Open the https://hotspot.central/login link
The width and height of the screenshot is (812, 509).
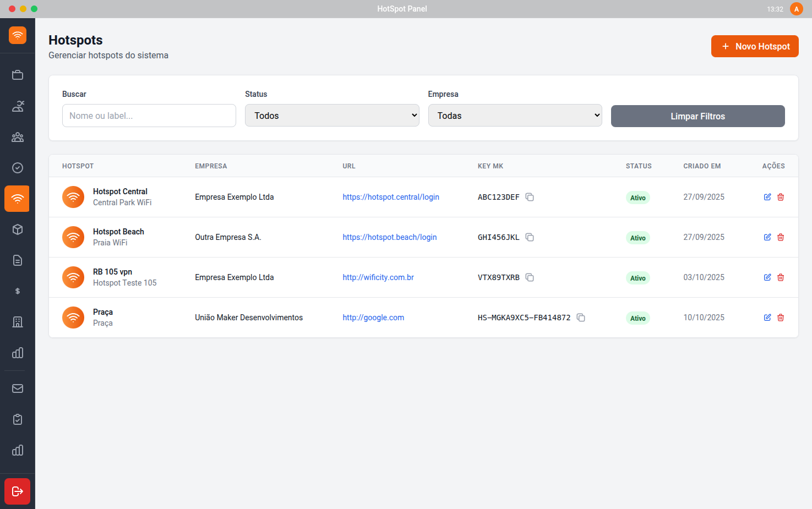tap(391, 197)
